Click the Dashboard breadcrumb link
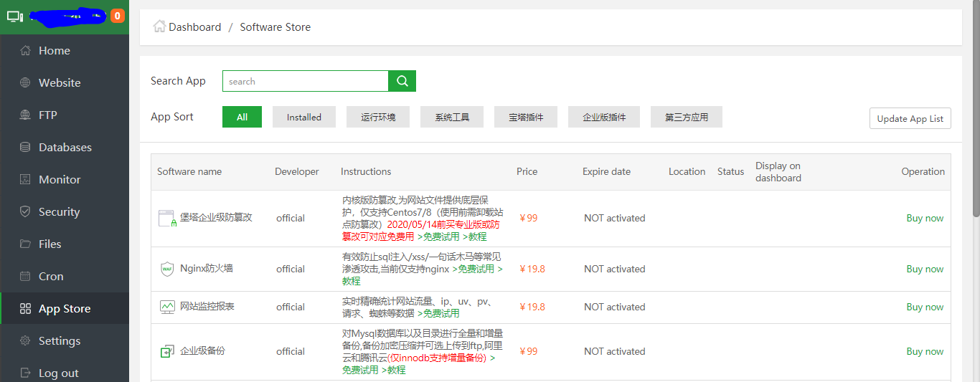 pos(194,27)
